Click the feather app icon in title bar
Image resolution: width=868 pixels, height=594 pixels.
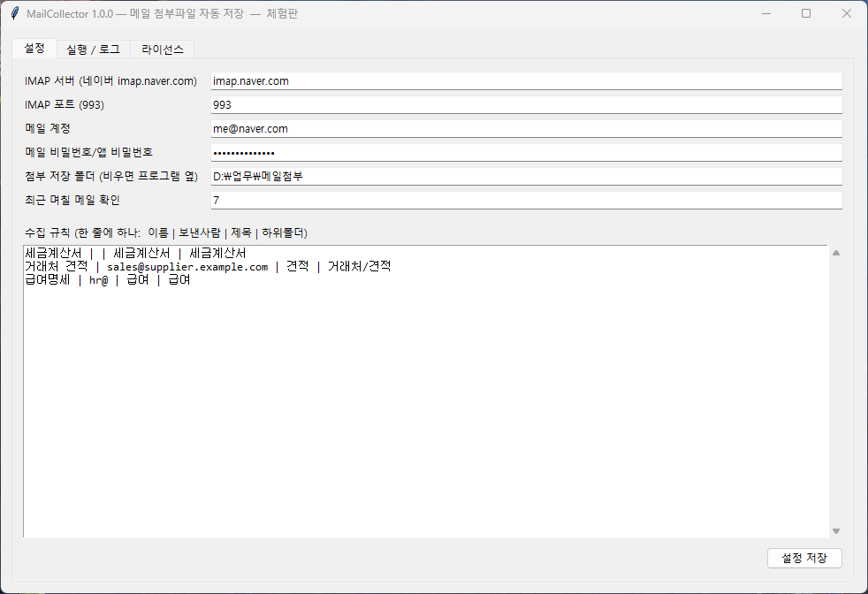15,13
